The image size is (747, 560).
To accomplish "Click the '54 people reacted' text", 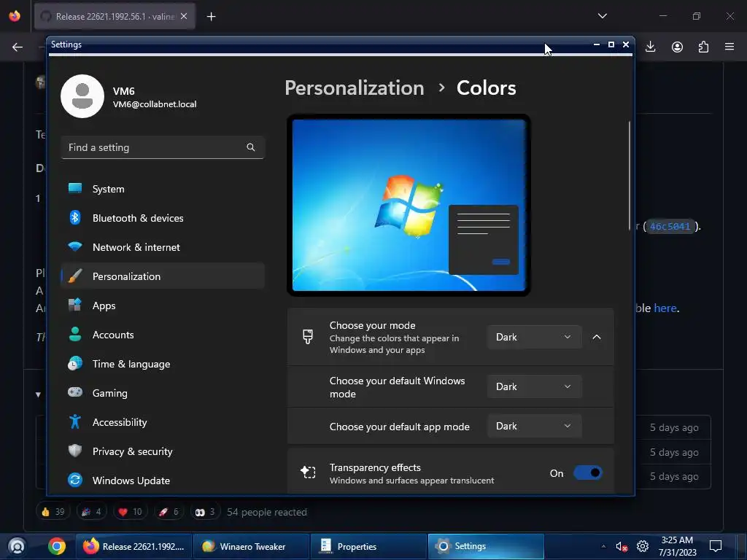I will click(x=267, y=512).
